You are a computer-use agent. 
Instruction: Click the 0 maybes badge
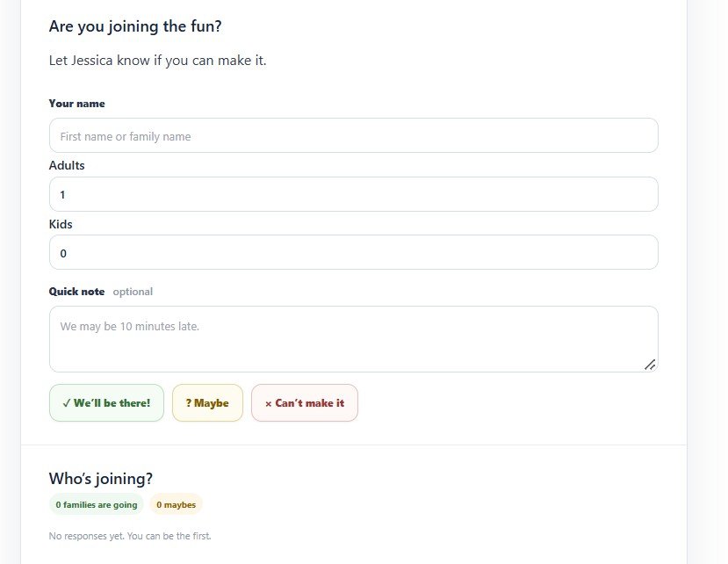coord(176,504)
